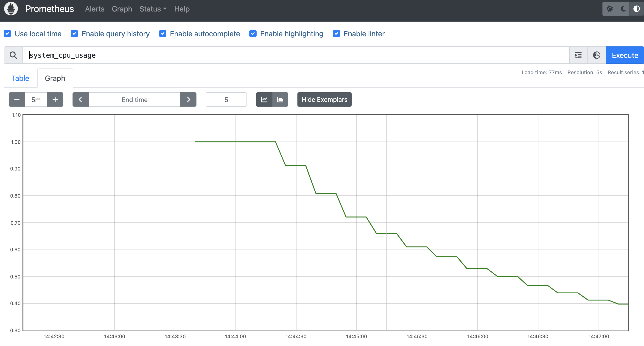The width and height of the screenshot is (644, 346).
Task: Run the query with Execute
Action: point(625,55)
